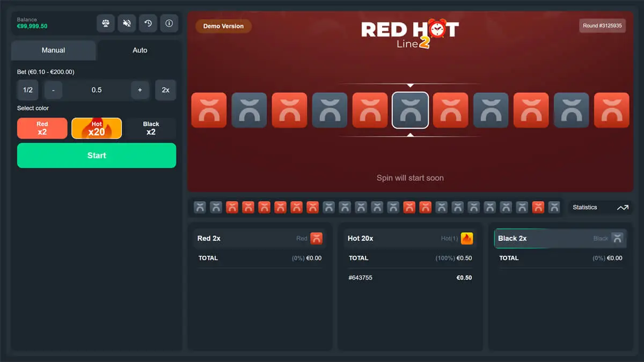Switch to the Auto tab

point(140,50)
